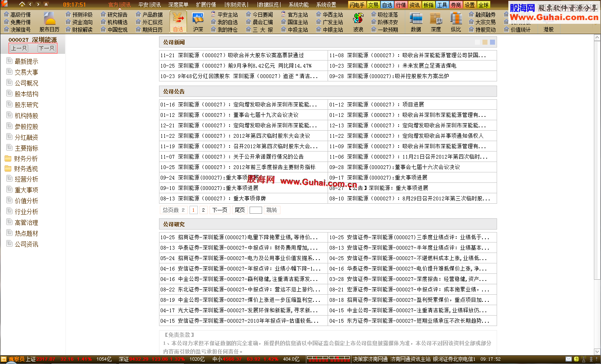This screenshot has height=364, width=601.
Task: Go to next stock with 下一只
Action: click(46, 48)
